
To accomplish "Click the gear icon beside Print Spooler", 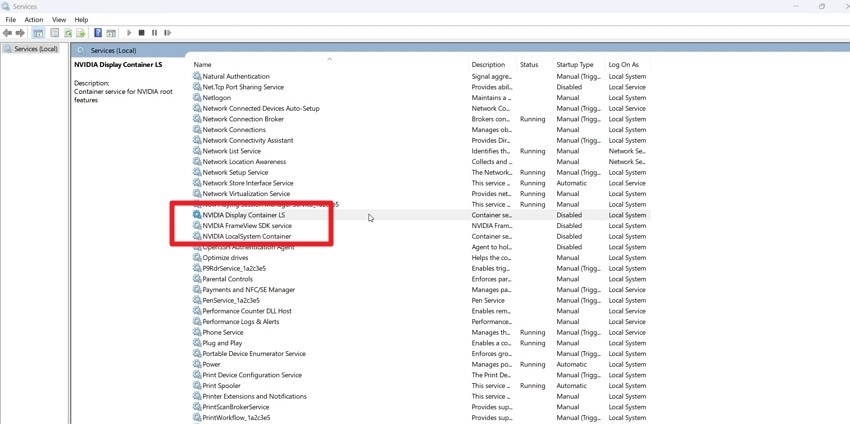I will [x=197, y=386].
